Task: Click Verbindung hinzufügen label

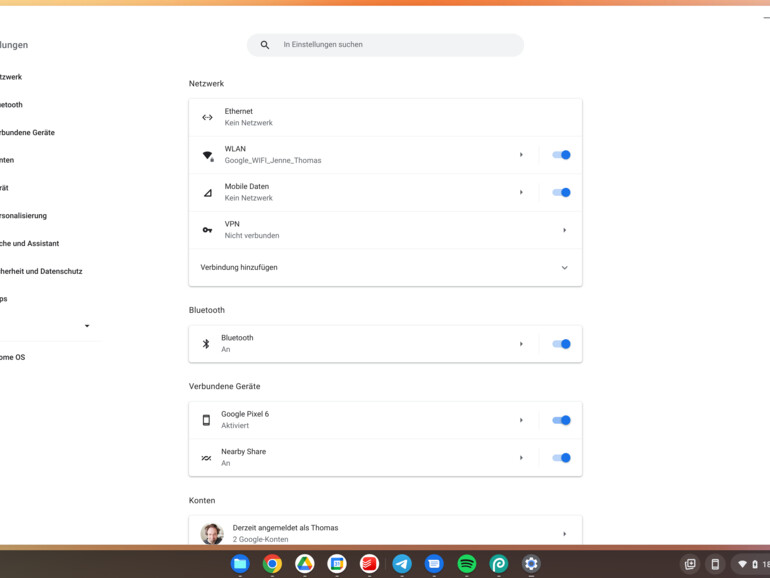Action: (x=239, y=268)
